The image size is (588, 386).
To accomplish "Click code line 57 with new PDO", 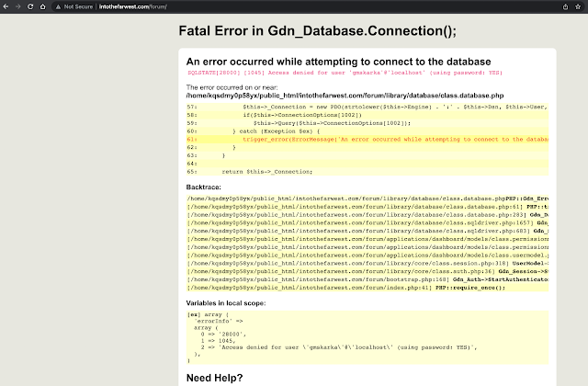I will pos(367,107).
